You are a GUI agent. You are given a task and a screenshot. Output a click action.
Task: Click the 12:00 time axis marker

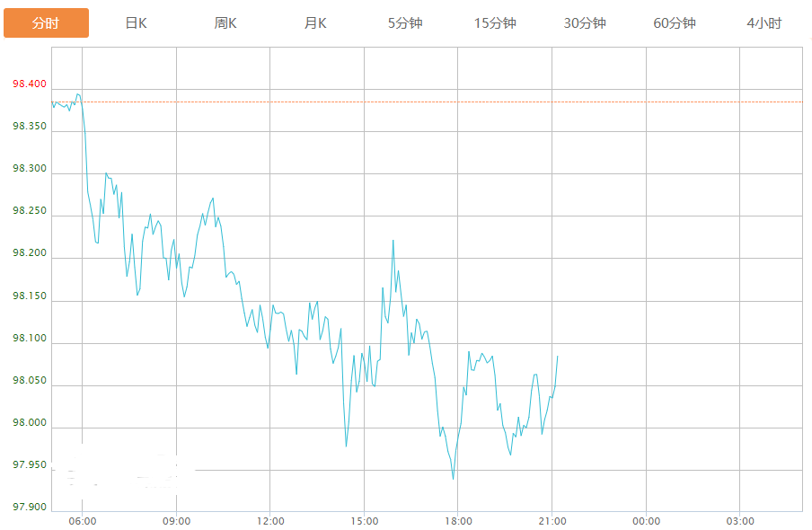coord(270,521)
